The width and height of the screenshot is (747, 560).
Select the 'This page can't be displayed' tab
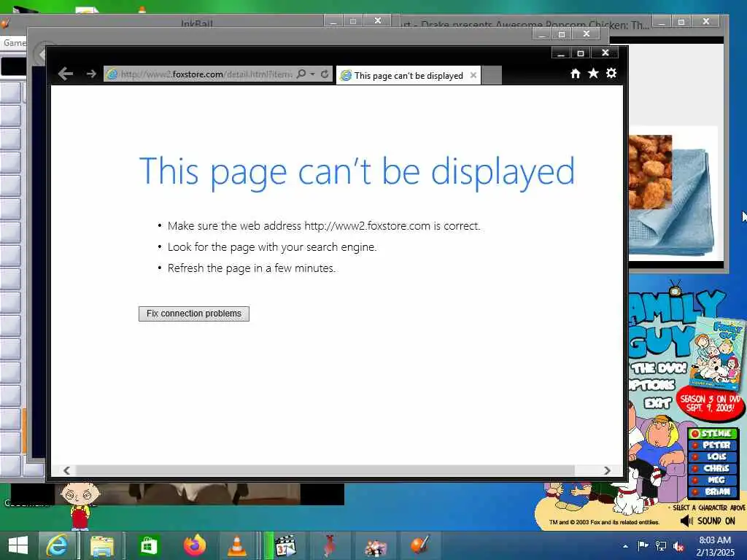click(x=409, y=76)
